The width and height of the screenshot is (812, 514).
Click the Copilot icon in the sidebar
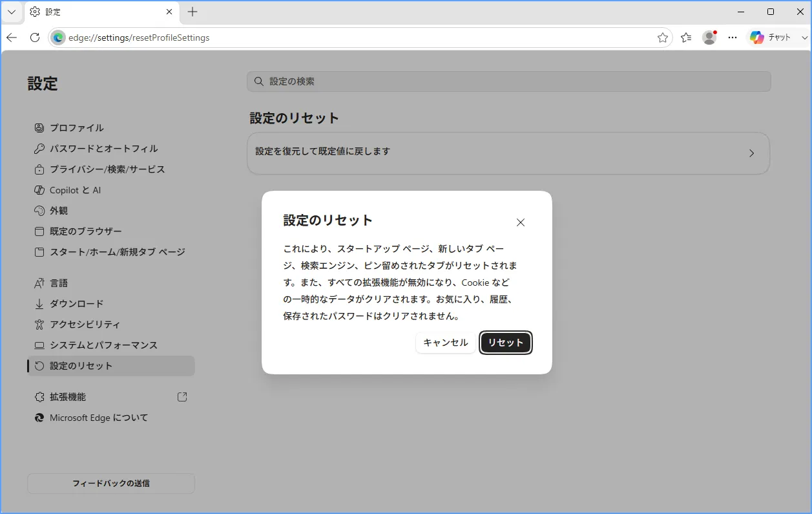tap(39, 190)
